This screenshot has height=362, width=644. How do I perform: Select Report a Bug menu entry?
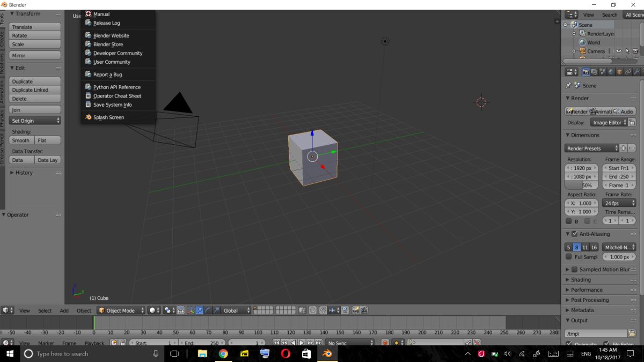coord(118,75)
